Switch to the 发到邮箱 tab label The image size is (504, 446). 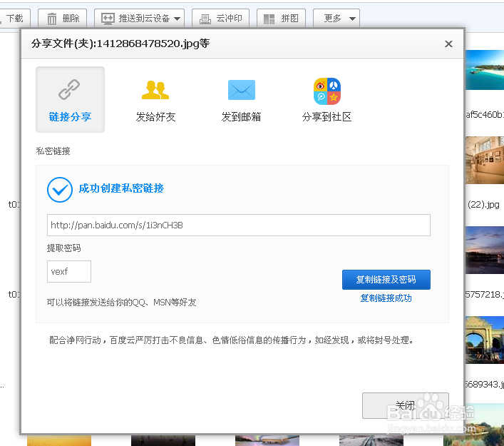(241, 117)
